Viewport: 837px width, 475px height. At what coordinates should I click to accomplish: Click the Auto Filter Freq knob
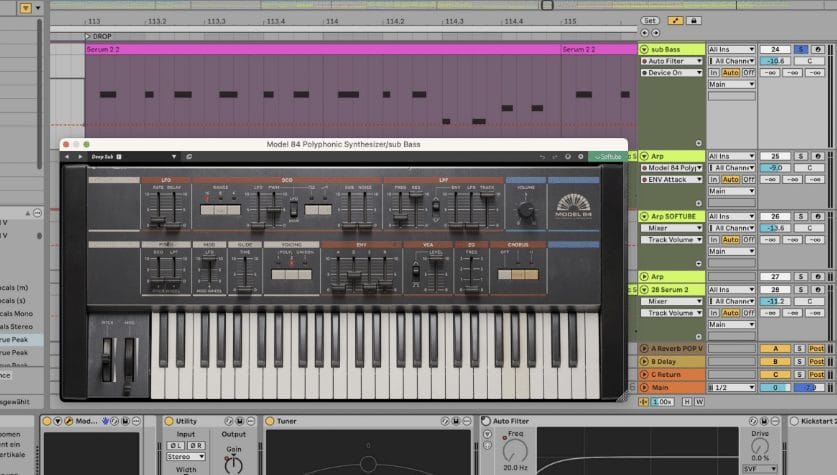(515, 452)
